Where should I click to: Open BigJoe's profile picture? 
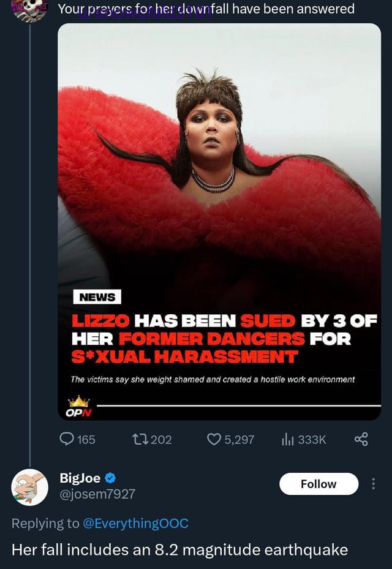point(30,488)
